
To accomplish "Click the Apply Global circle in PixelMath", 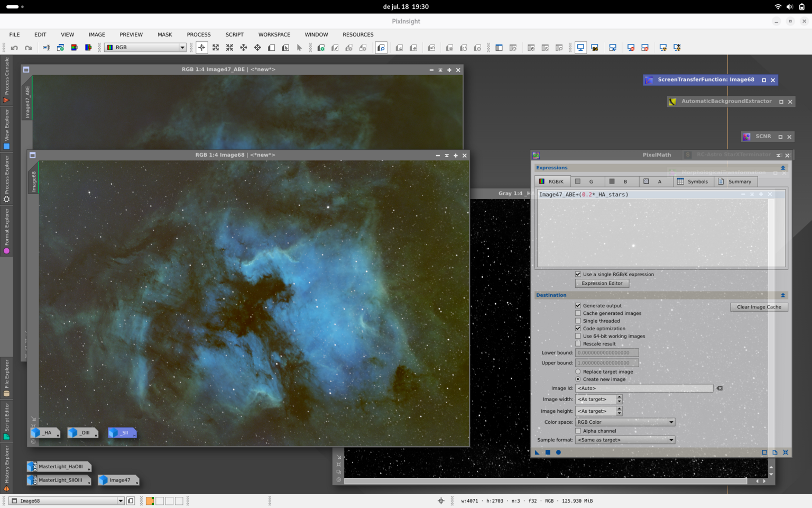I will tap(558, 452).
